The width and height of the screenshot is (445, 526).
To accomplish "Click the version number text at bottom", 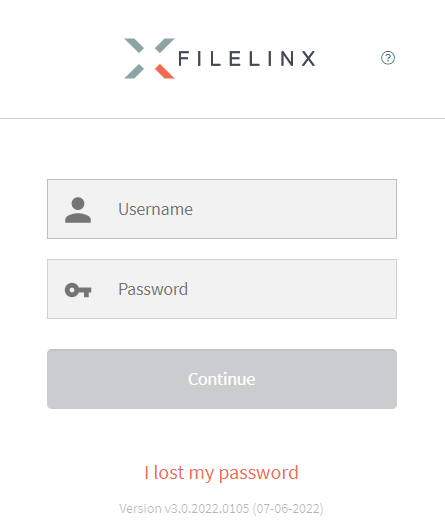I will tap(184, 509).
